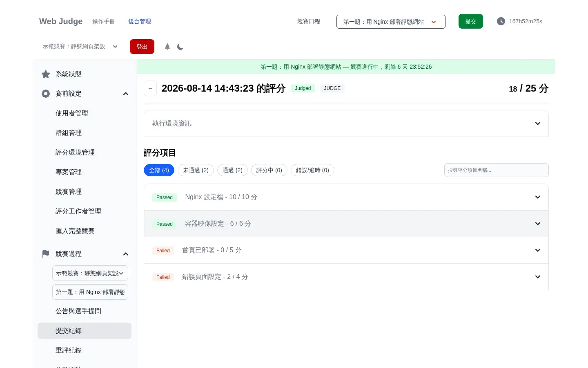Open 競賽管理 in the sidebar

[x=85, y=192]
